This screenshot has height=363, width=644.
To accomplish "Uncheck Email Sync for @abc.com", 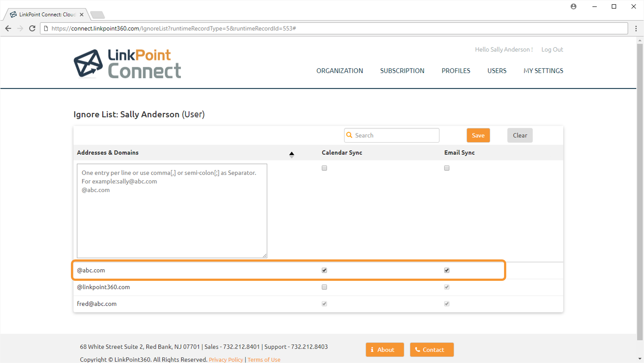I will coord(447,270).
